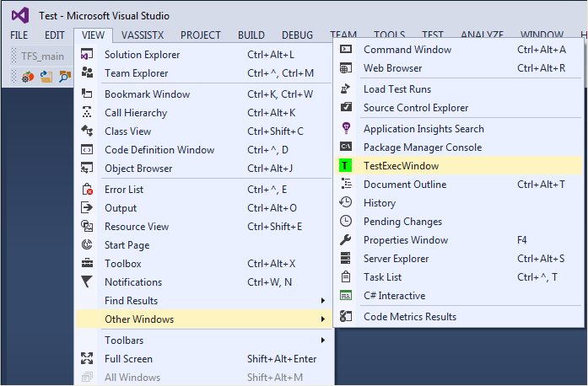Select the TestExecWindow menu entry
This screenshot has height=386, width=588.
[459, 166]
